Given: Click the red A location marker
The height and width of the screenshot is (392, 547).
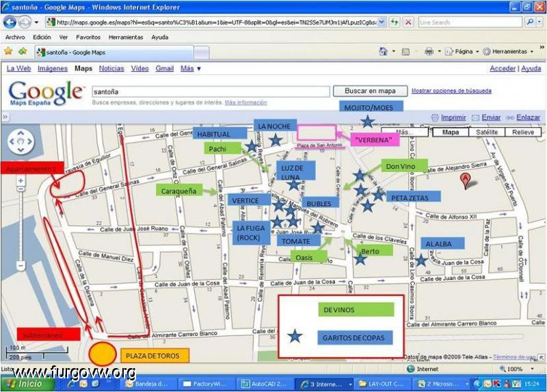Looking at the screenshot, I should (x=466, y=180).
